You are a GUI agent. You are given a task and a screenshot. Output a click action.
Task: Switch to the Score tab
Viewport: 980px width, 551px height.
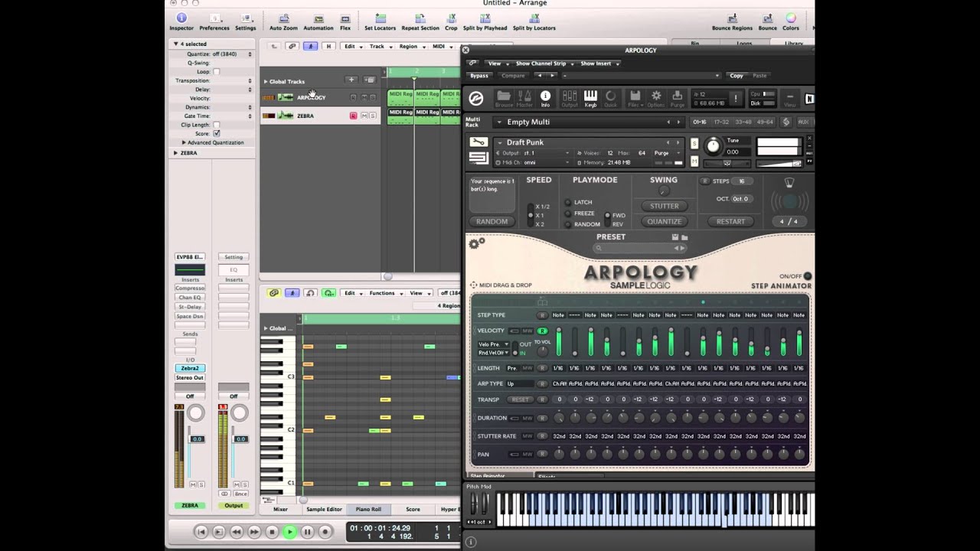pyautogui.click(x=413, y=509)
